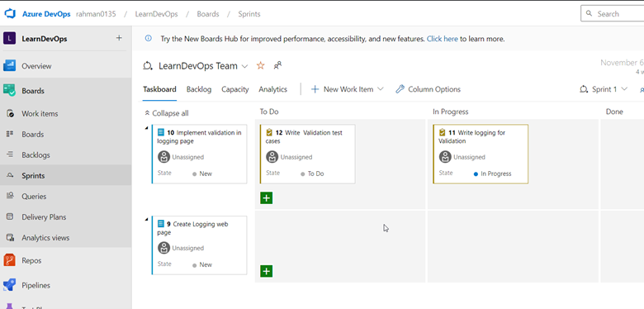The image size is (644, 309).
Task: Open the Repos section icon
Action: [9, 260]
